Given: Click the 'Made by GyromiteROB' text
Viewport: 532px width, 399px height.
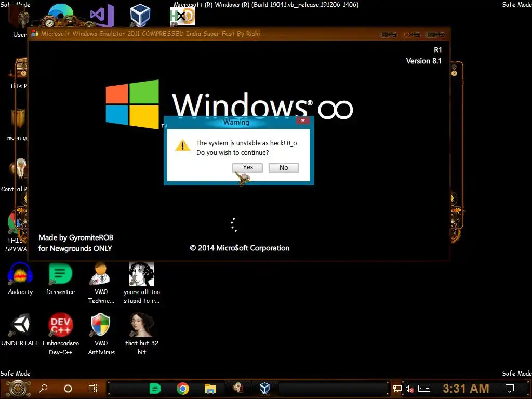Looking at the screenshot, I should click(x=76, y=237).
